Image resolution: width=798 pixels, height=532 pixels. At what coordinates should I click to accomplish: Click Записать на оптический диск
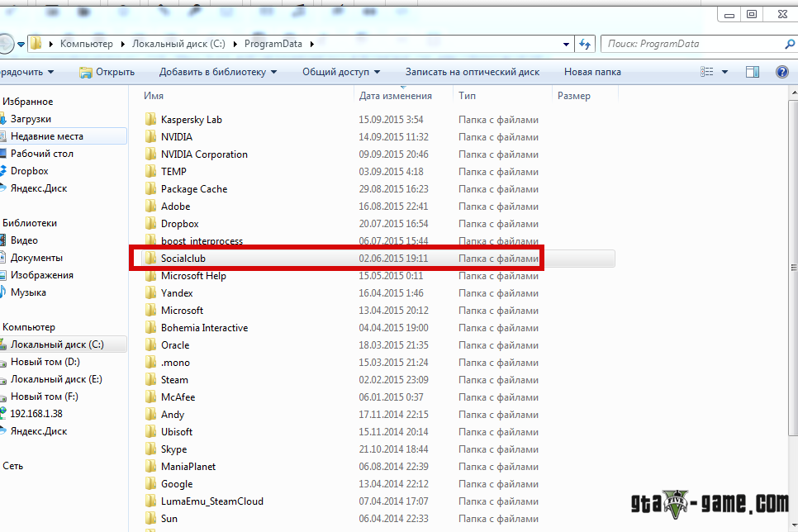click(x=473, y=72)
